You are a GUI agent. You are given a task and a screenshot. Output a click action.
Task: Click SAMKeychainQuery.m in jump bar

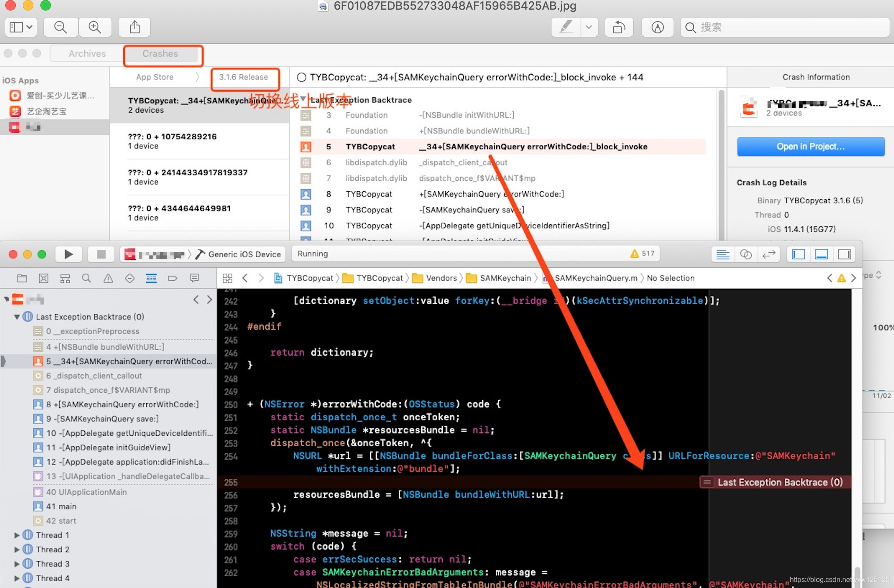click(591, 278)
